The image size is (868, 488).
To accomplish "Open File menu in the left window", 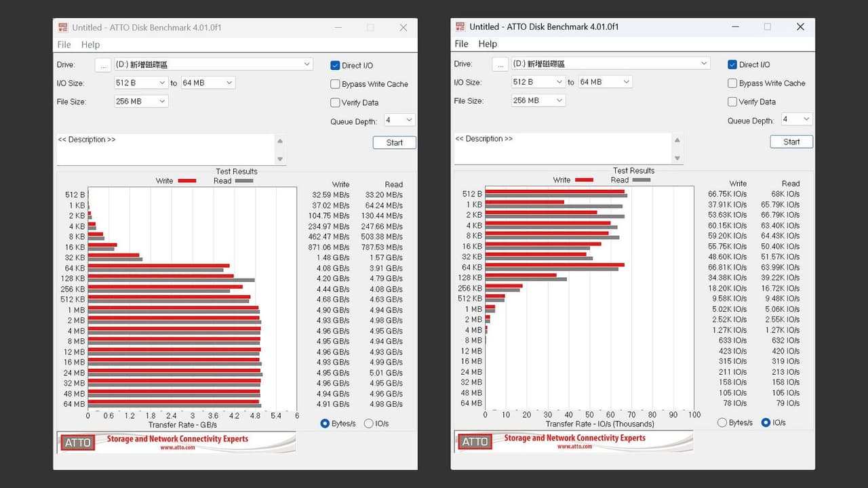I will (x=64, y=45).
